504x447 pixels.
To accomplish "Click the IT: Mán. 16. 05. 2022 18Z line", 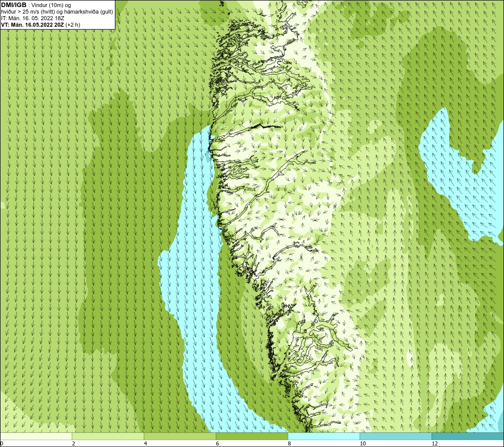I will pos(32,18).
